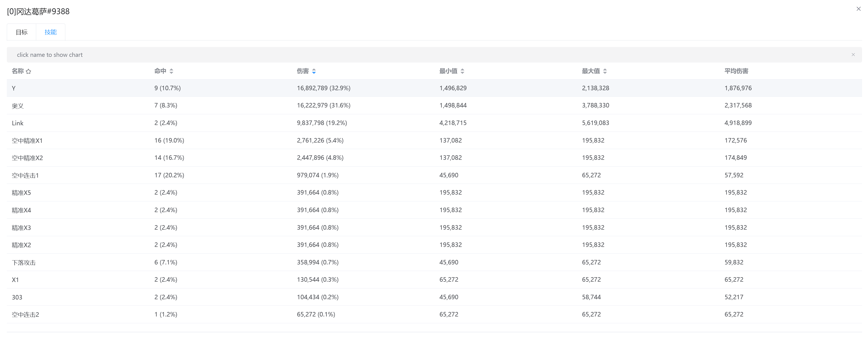Click the skill named 303
The image size is (868, 338).
[17, 297]
